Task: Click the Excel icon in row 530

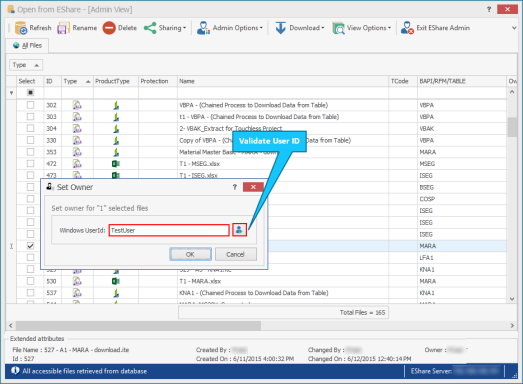Action: [115, 281]
